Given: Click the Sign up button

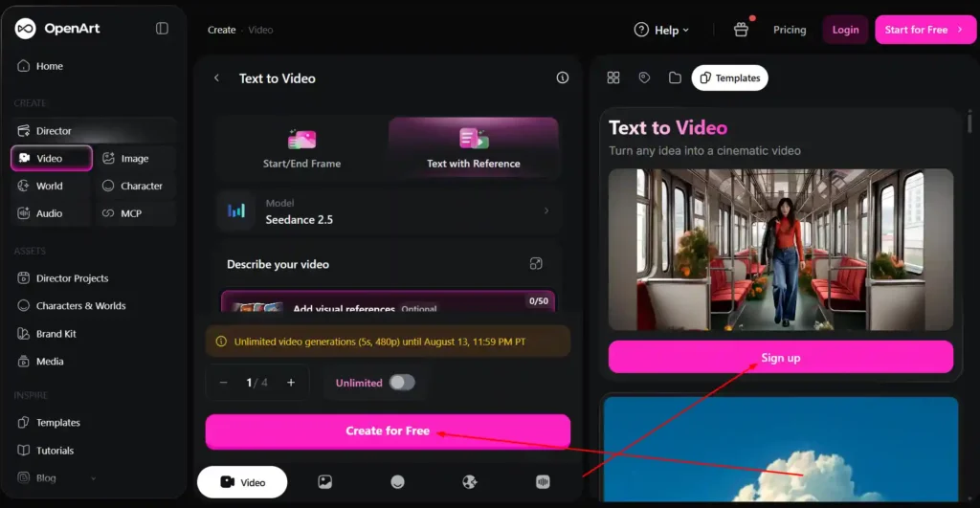Looking at the screenshot, I should [x=781, y=358].
